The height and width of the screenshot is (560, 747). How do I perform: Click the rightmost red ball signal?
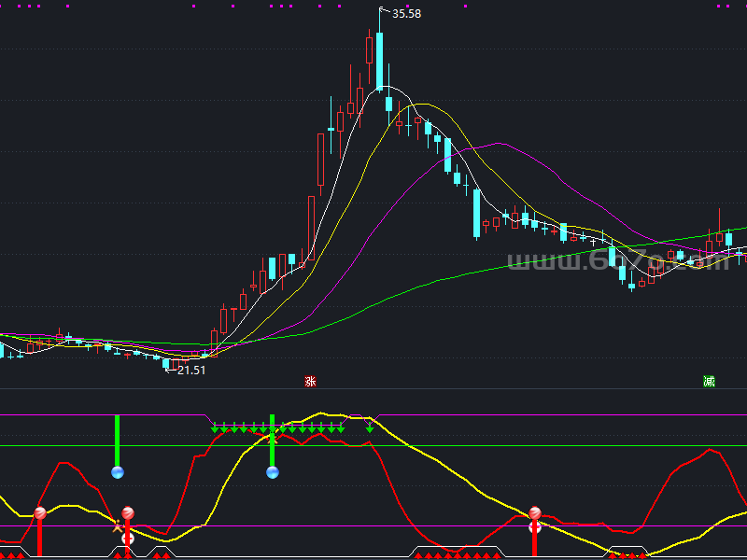(535, 513)
